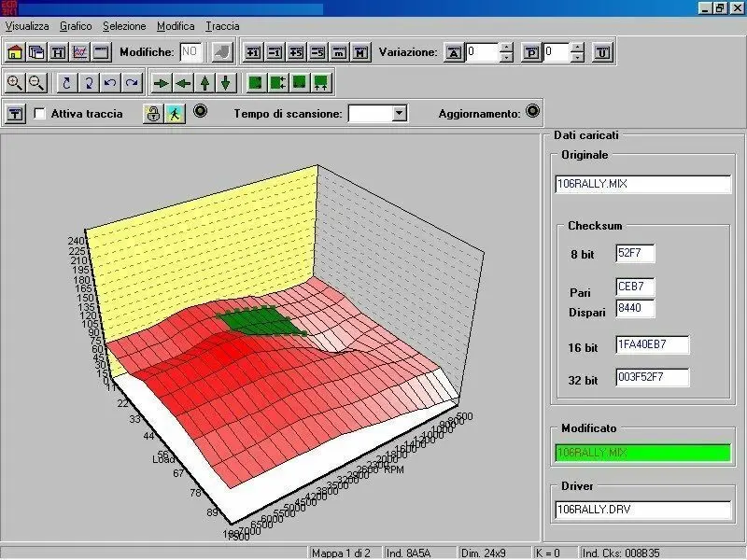Viewport: 747px width, 560px height.
Task: Decrease the P variation value with down spinner
Action: pos(577,58)
